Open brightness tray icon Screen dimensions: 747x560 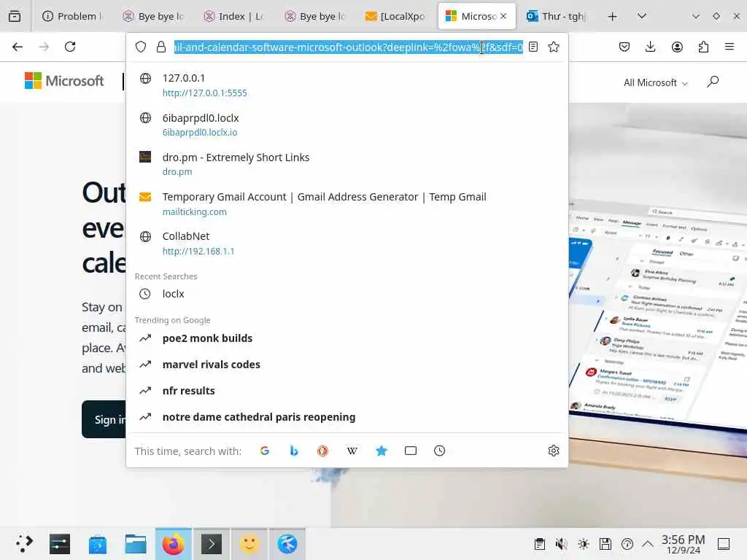pyautogui.click(x=583, y=544)
